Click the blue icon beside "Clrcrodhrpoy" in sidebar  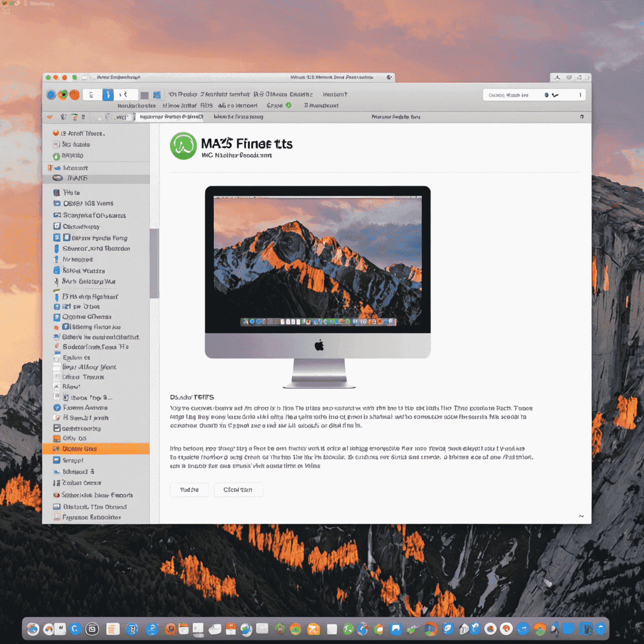(x=57, y=226)
